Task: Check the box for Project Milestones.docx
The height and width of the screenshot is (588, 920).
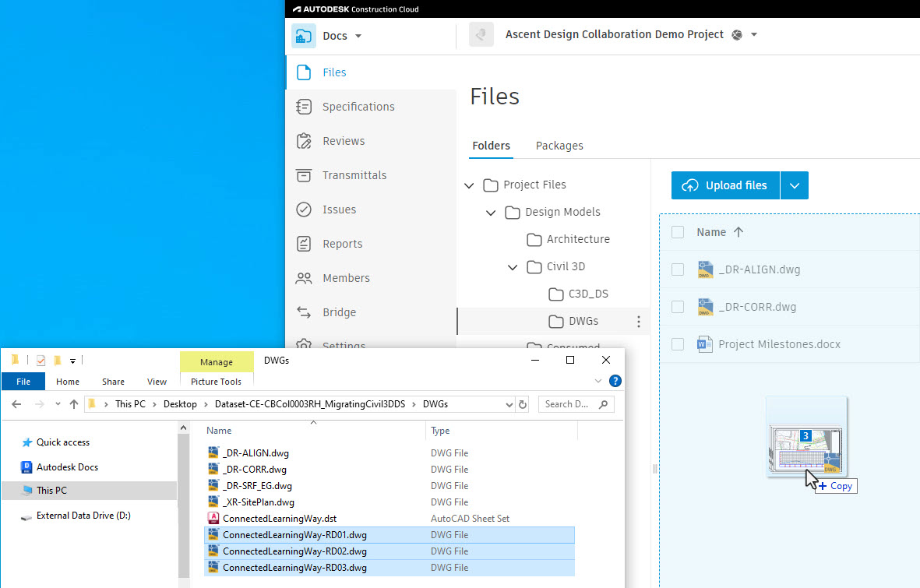Action: coord(678,344)
